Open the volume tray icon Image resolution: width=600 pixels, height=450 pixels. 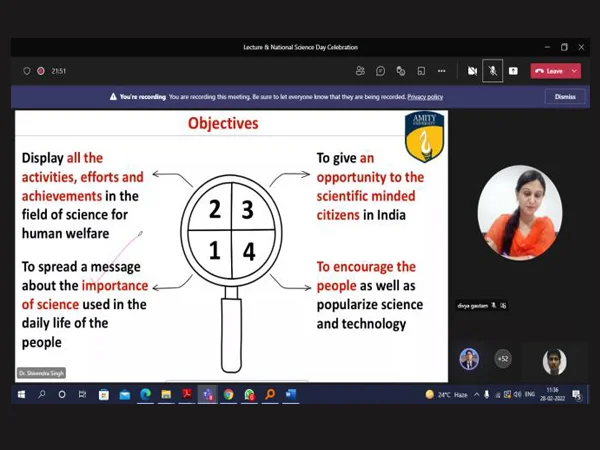pyautogui.click(x=518, y=395)
